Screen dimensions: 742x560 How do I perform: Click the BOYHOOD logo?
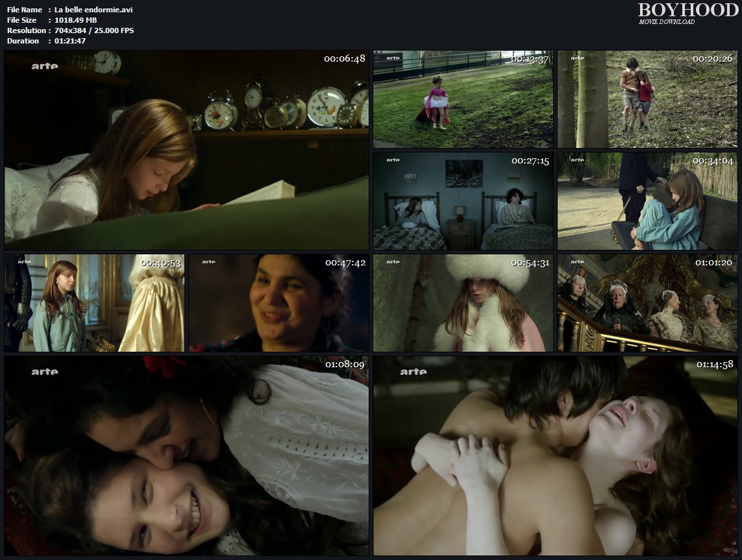tap(687, 10)
